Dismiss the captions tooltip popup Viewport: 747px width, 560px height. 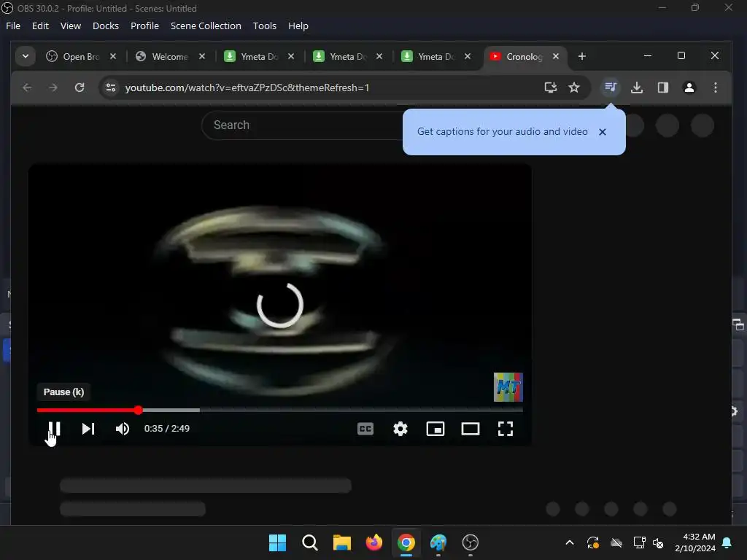click(x=602, y=132)
